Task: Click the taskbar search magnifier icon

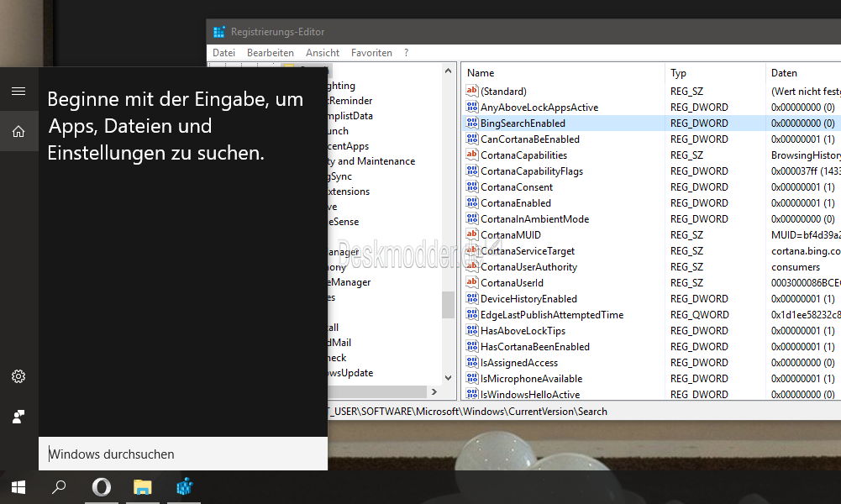Action: [x=59, y=487]
